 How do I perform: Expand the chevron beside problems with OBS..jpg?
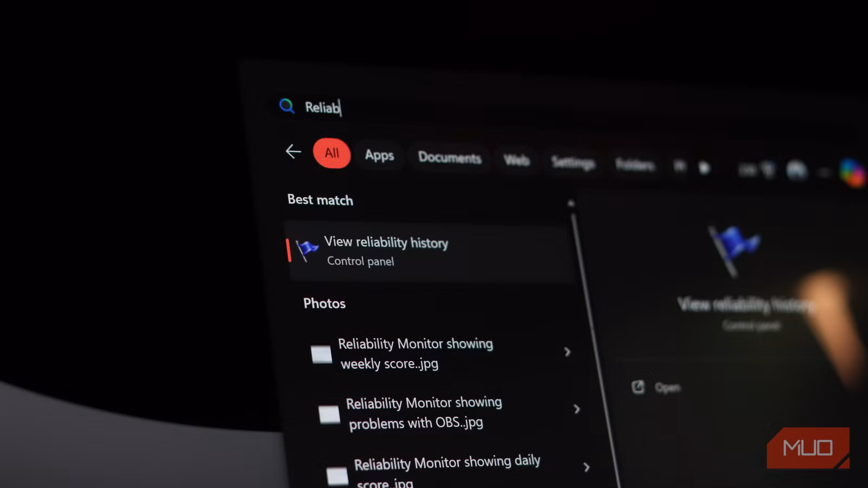point(577,409)
